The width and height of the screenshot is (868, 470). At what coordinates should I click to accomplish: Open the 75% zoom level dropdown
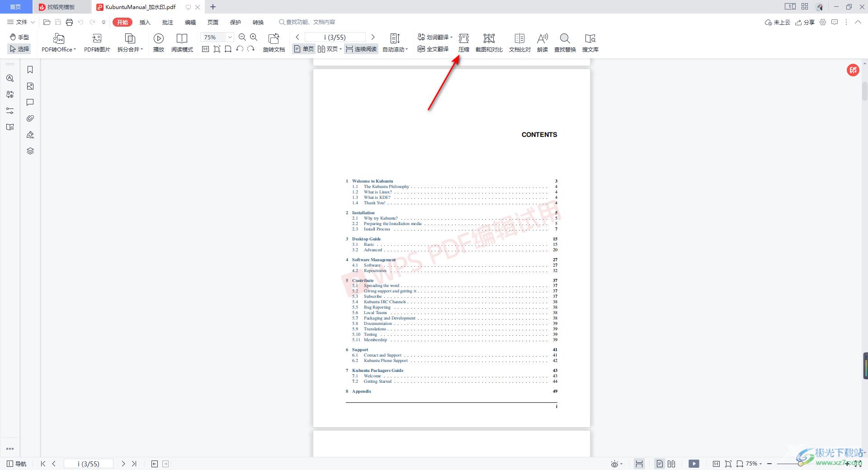[x=230, y=37]
